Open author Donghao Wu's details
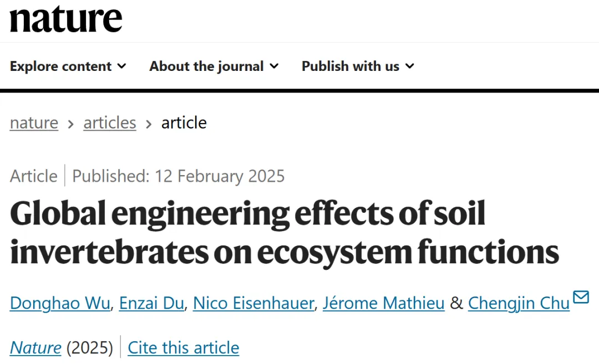The width and height of the screenshot is (599, 364). coord(60,304)
